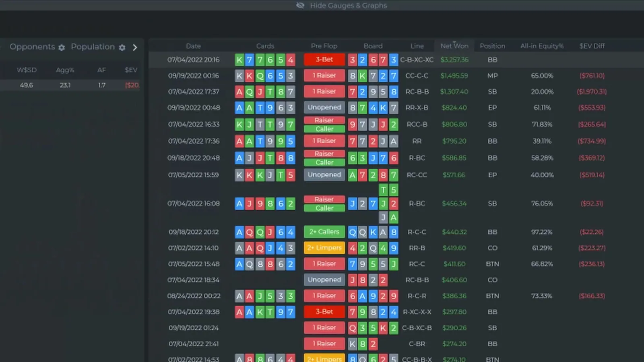Click the line RCC-B
The width and height of the screenshot is (644, 362).
417,125
